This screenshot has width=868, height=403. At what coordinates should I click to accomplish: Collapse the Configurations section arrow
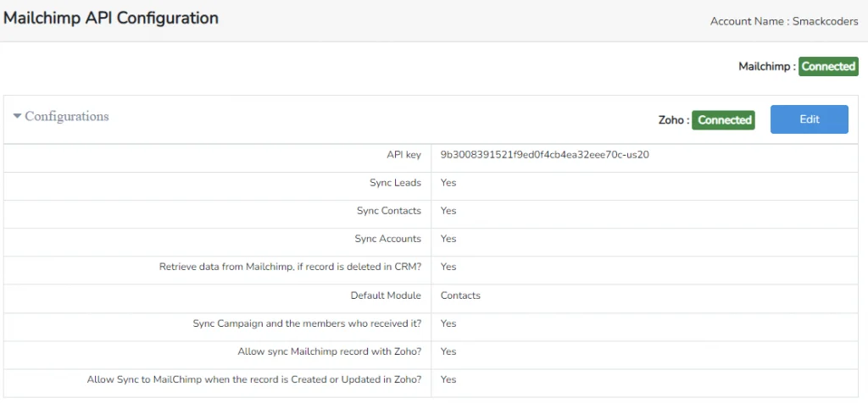point(17,117)
